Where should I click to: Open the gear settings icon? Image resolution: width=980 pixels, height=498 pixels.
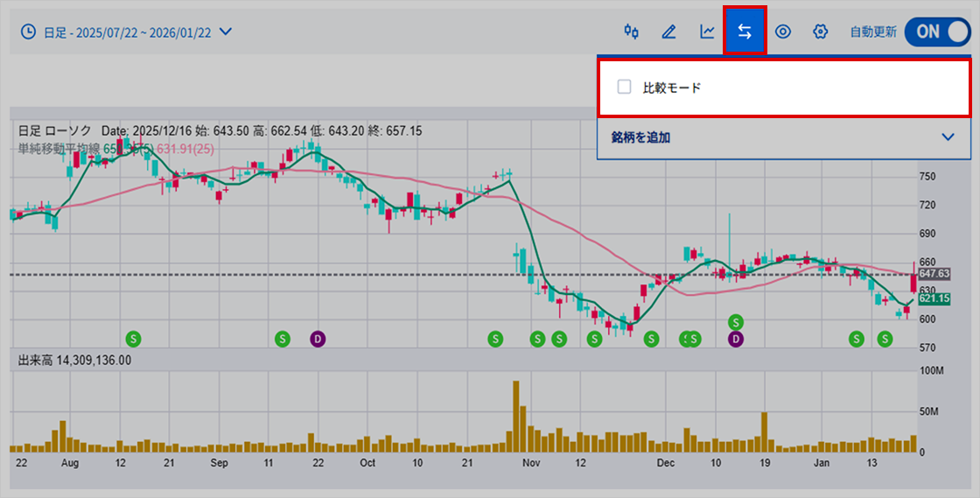coord(820,32)
